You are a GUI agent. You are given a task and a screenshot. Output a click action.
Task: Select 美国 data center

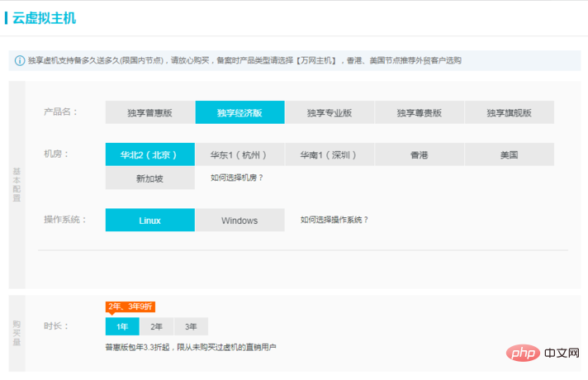tap(509, 154)
